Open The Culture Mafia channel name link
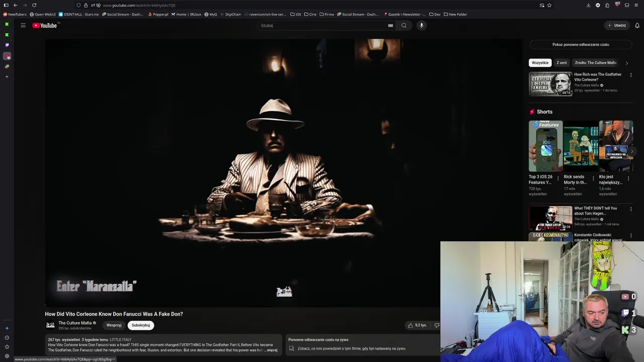The width and height of the screenshot is (644, 362). 75,323
